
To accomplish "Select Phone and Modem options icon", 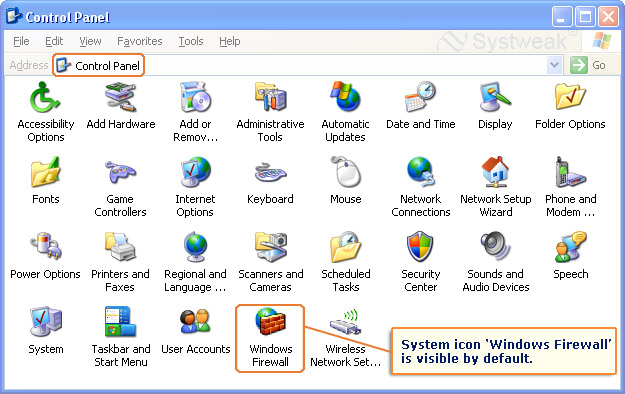I will 570,171.
